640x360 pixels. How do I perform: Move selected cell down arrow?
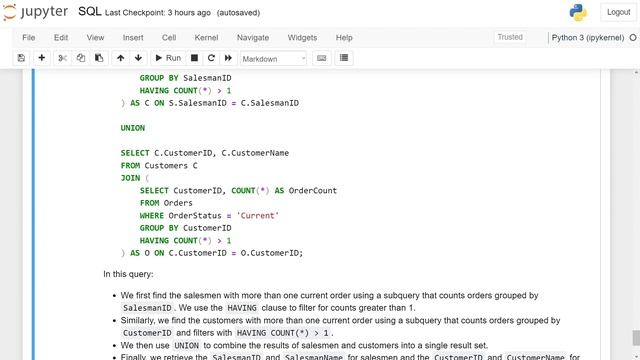pos(138,58)
